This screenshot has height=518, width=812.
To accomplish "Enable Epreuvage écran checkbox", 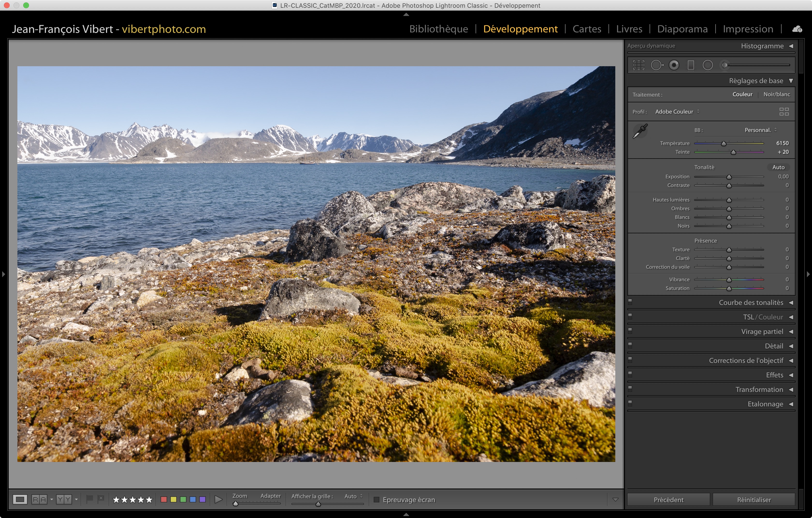I will pos(376,499).
